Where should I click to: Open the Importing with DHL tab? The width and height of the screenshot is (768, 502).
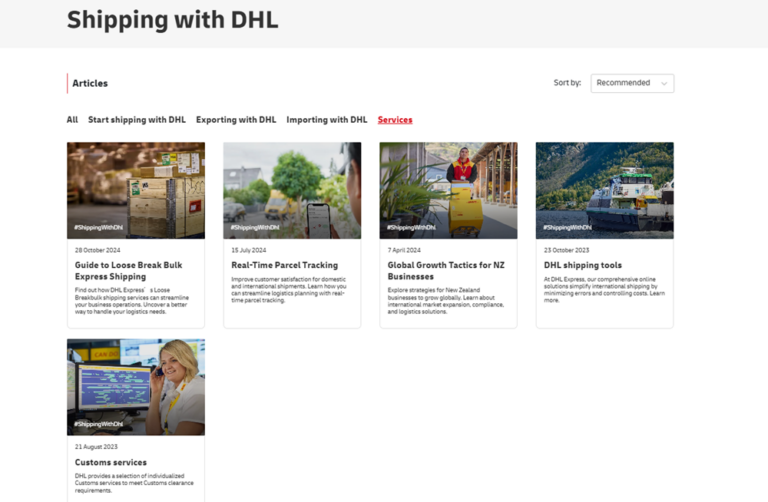[327, 120]
